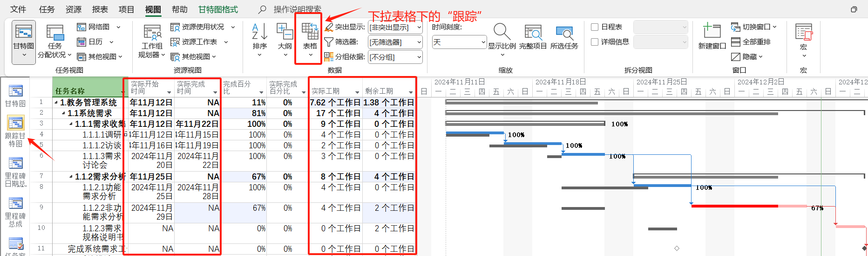Open Actual Finish (实际完成时间) column filter arrow
The image size is (868, 256).
215,92
